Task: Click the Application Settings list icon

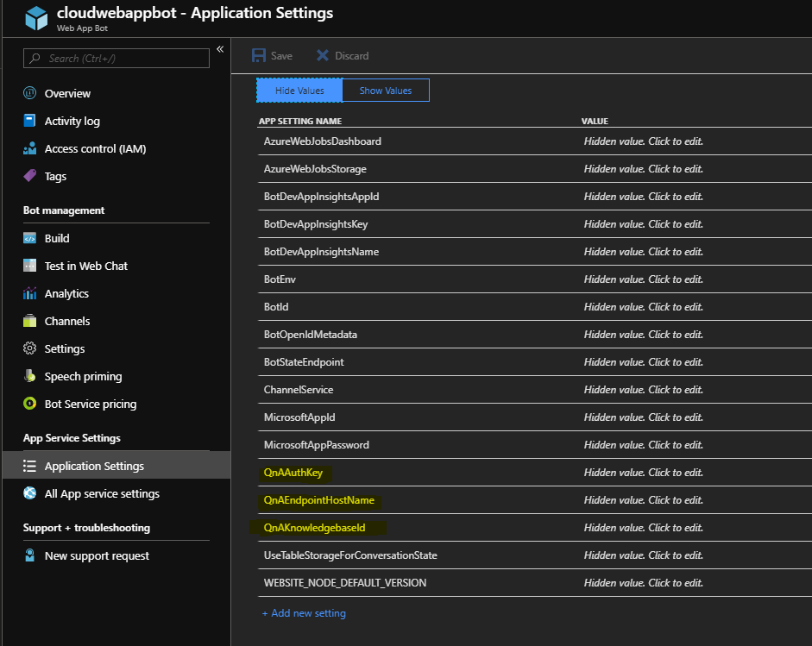Action: tap(29, 466)
